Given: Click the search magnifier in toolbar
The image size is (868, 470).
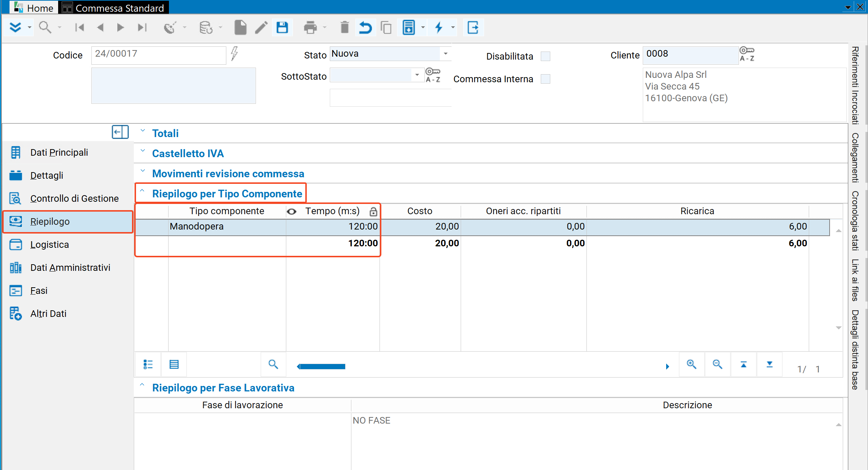Looking at the screenshot, I should (45, 27).
